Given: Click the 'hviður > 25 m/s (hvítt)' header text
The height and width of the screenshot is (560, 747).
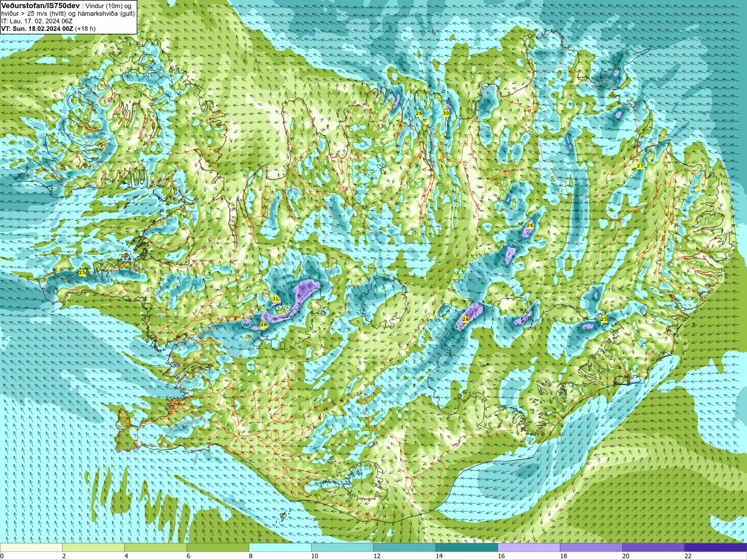Looking at the screenshot, I should pyautogui.click(x=35, y=13).
